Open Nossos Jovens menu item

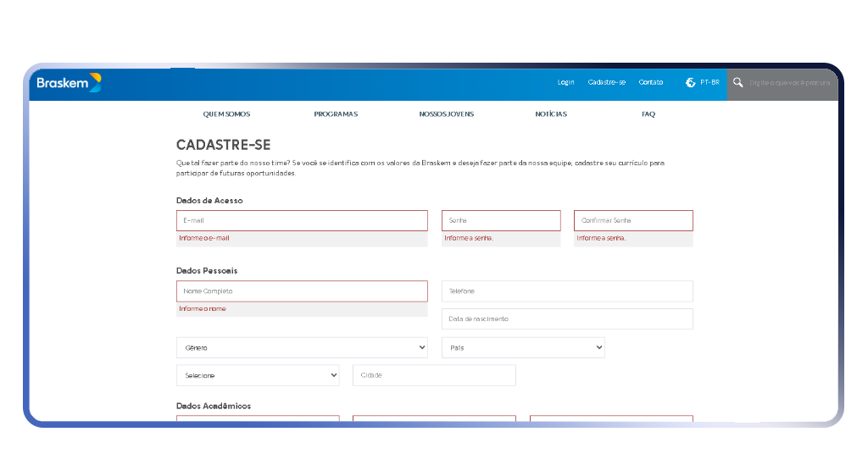[446, 114]
